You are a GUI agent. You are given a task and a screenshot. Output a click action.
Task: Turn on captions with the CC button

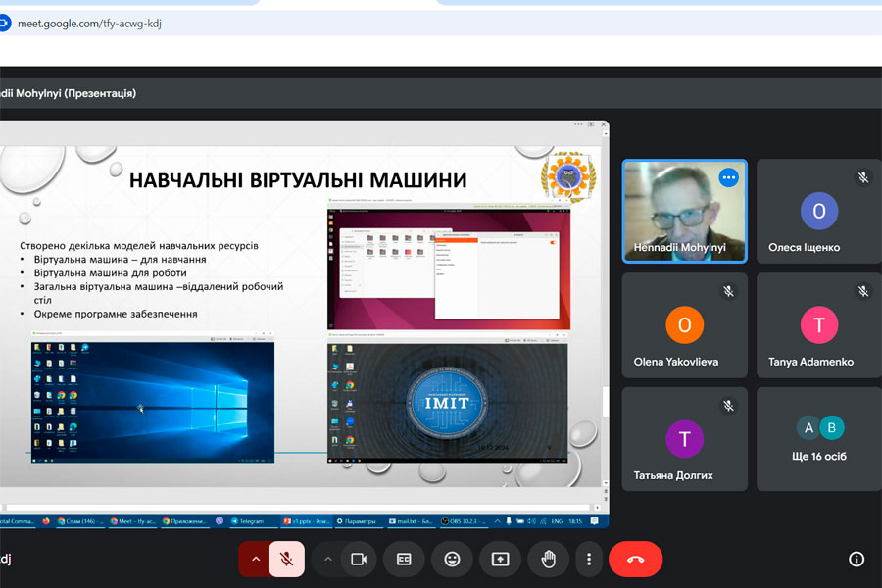pyautogui.click(x=404, y=559)
